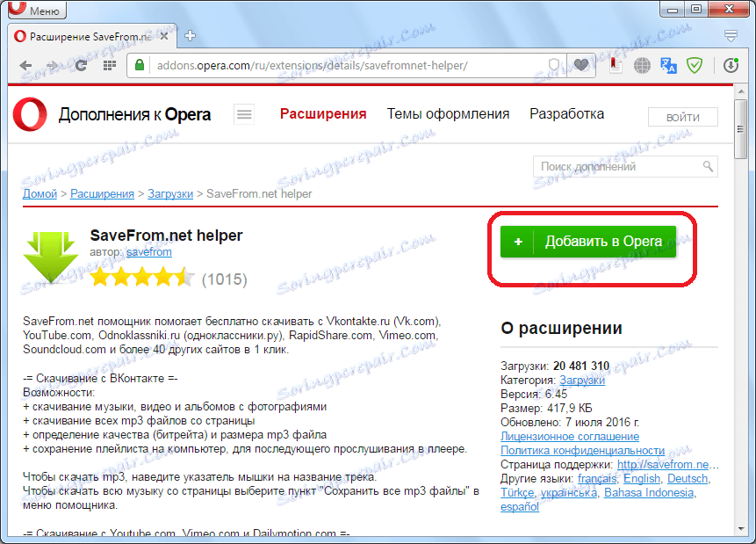Open the hamburger menu near Дополнения к Opera
This screenshot has width=756, height=544.
(244, 114)
